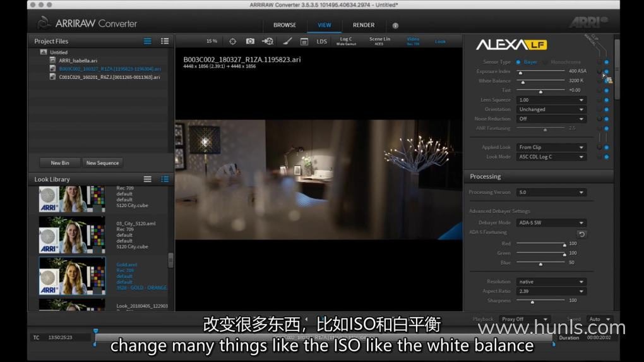Click the film reel import icon
Viewport: 644px width, 362px height.
(x=268, y=41)
